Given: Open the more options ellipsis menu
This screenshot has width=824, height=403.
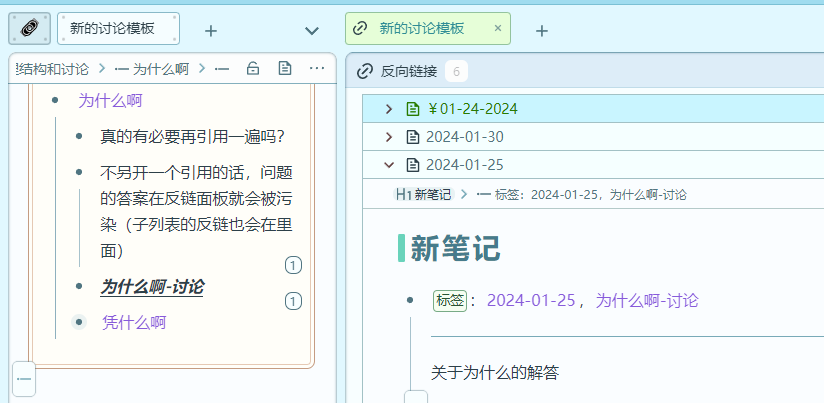Looking at the screenshot, I should (x=317, y=68).
